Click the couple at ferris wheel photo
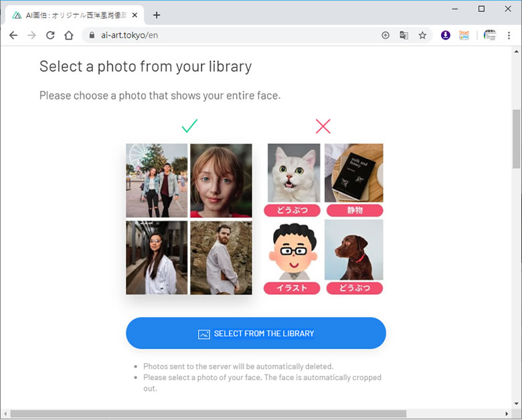522x420 pixels. pos(157,181)
